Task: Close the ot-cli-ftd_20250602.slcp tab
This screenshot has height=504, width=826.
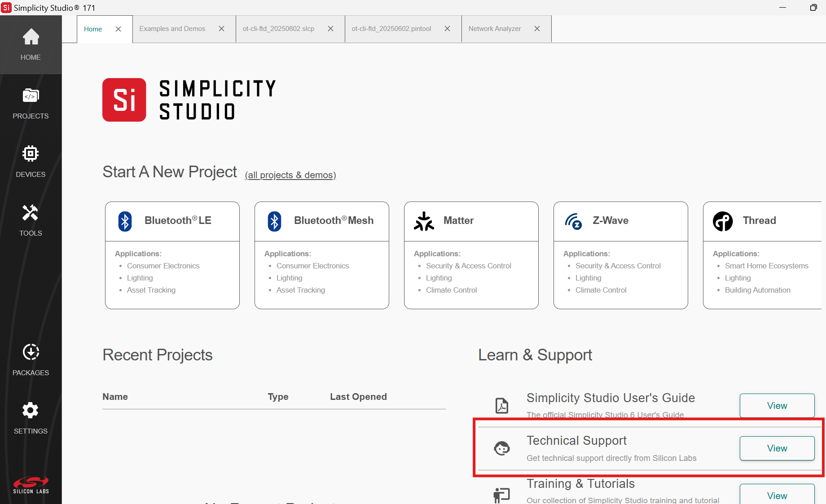Action: (330, 29)
